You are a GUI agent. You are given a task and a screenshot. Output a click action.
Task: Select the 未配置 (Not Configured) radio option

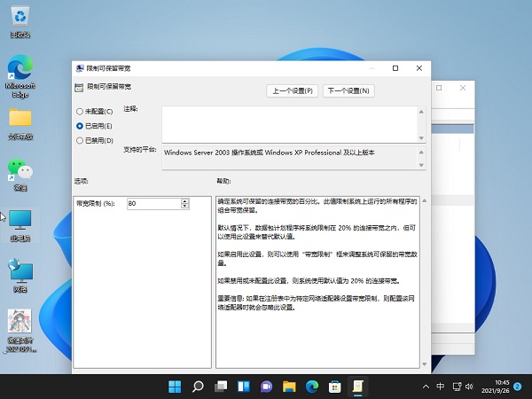[x=80, y=112]
